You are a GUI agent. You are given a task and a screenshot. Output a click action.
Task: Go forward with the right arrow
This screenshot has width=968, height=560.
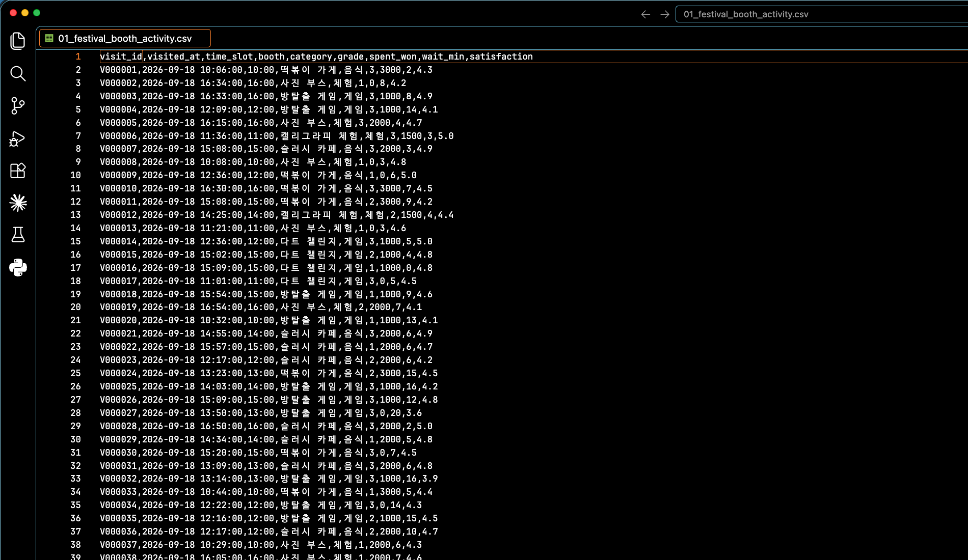click(x=664, y=14)
